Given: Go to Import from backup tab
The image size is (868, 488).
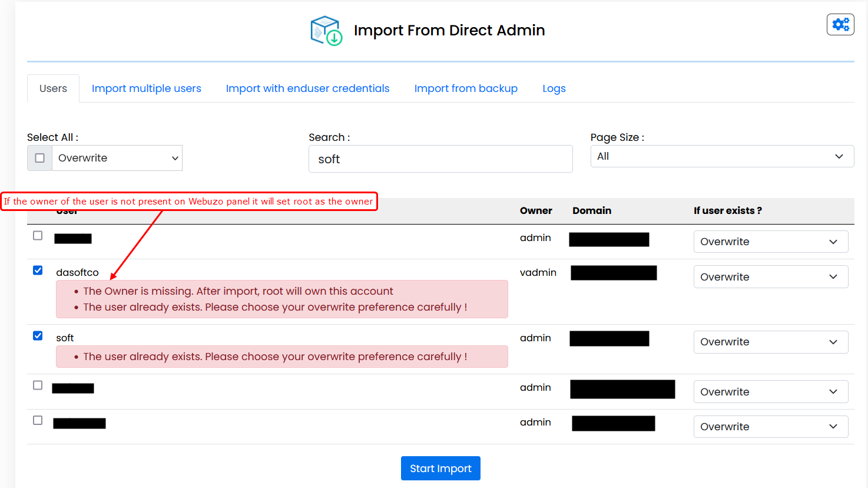Looking at the screenshot, I should [466, 88].
